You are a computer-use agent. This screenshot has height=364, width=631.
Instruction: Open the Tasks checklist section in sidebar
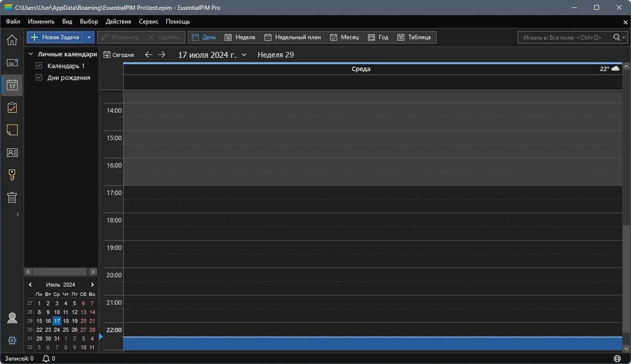click(x=12, y=108)
